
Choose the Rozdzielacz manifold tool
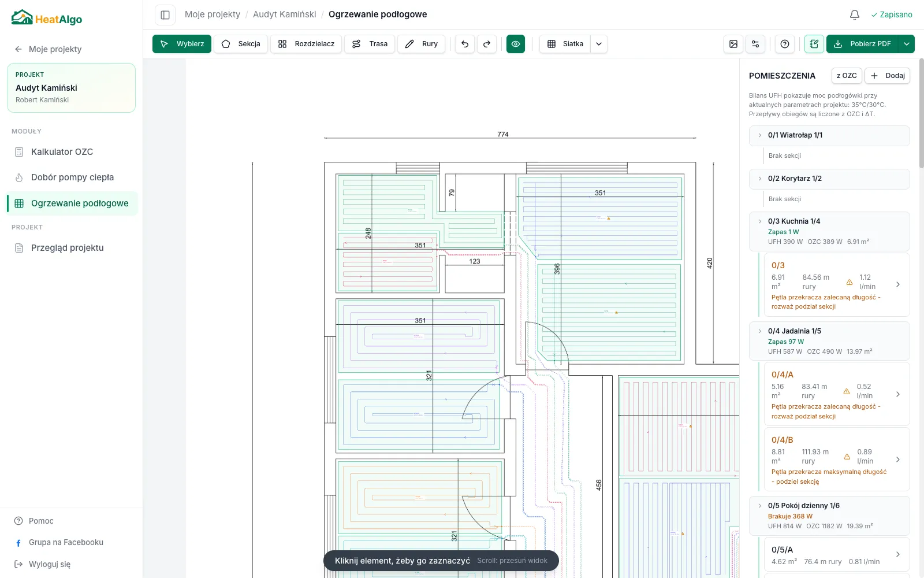coord(306,44)
